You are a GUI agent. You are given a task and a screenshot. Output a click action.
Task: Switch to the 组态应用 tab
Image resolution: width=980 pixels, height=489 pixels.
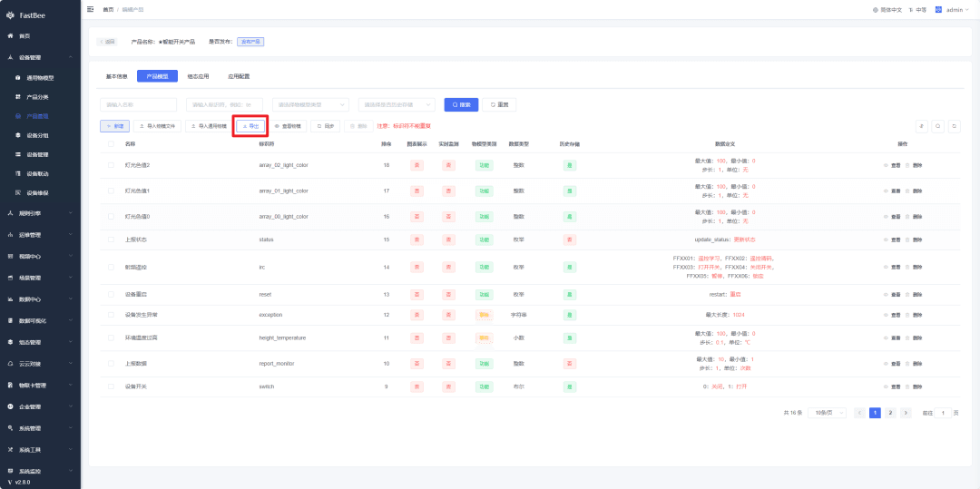click(x=198, y=76)
